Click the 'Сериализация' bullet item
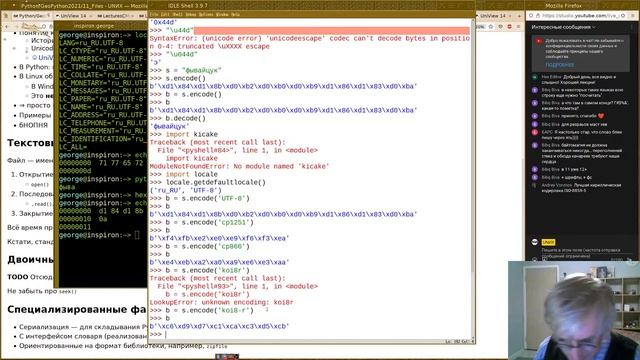This screenshot has width=640, height=360. click(83, 327)
